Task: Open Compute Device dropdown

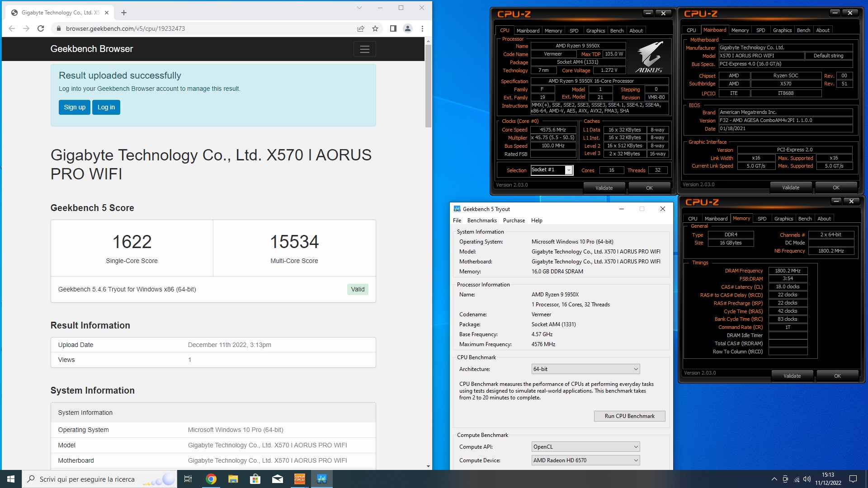Action: tap(585, 460)
